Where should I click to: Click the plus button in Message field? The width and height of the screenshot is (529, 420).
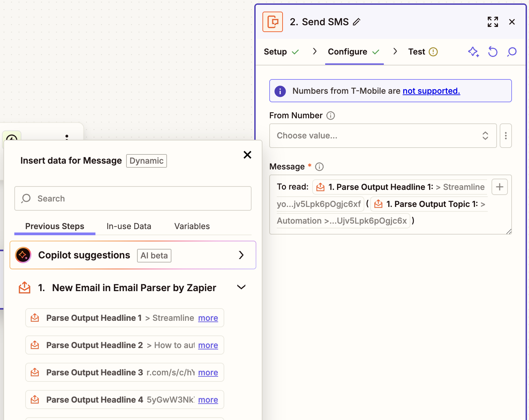click(x=500, y=187)
